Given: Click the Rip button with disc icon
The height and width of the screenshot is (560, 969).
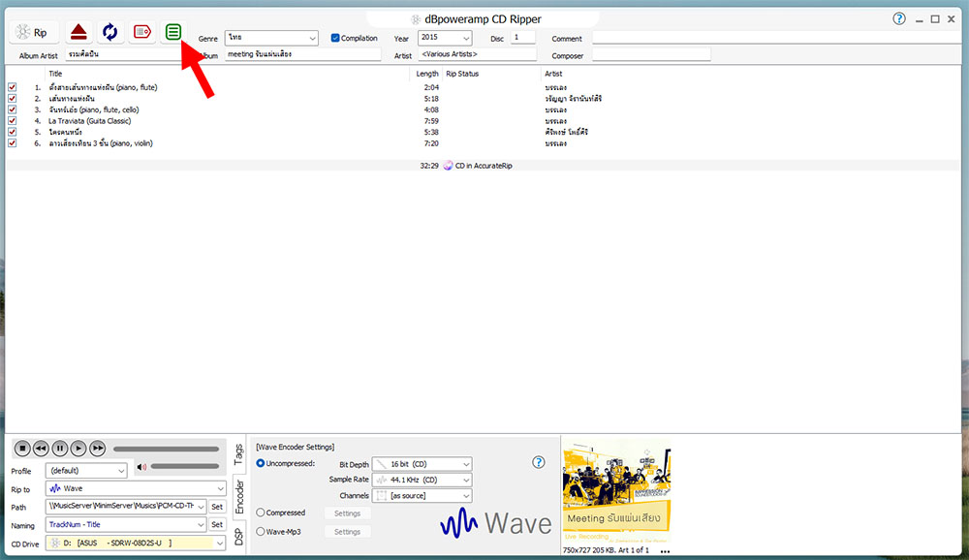Looking at the screenshot, I should point(34,32).
